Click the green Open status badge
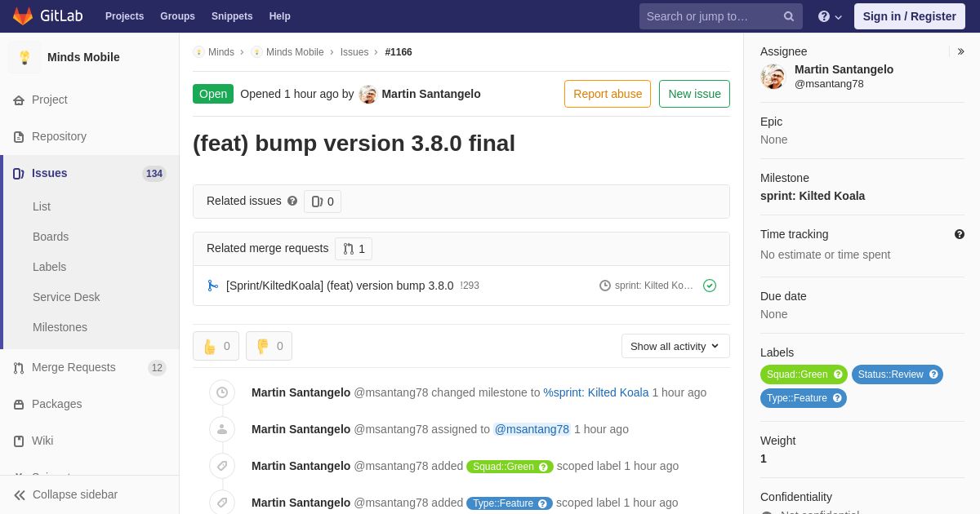The width and height of the screenshot is (980, 514). [213, 94]
